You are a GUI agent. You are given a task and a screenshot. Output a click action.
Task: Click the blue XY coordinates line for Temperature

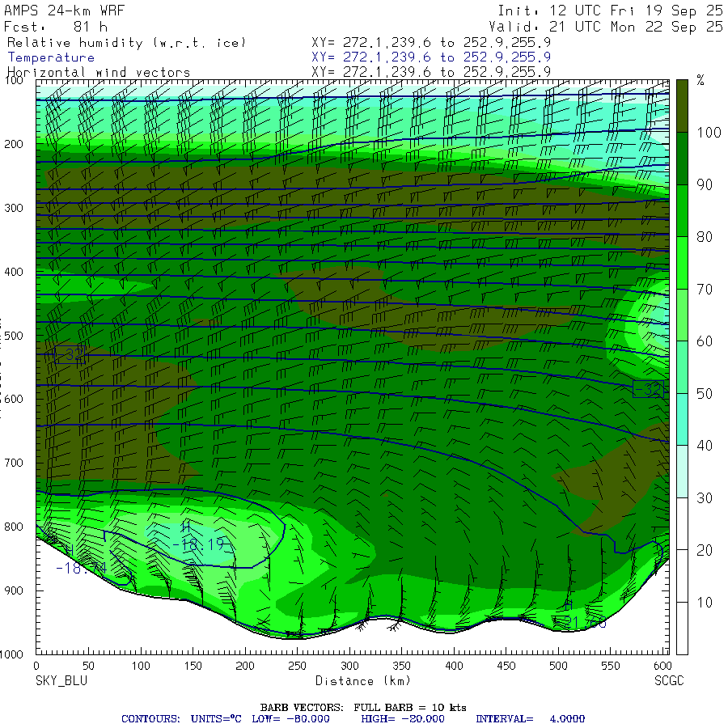coord(431,57)
